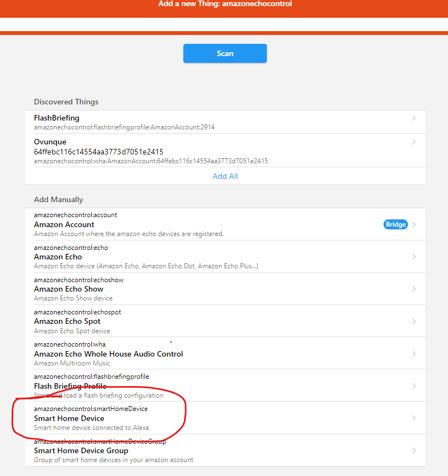448x476 pixels.
Task: Click the Amazon Echo Show row chevron
Action: point(414,289)
